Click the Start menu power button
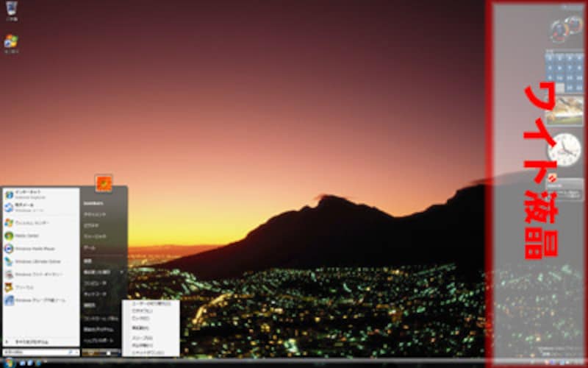The image size is (588, 368). 90,353
